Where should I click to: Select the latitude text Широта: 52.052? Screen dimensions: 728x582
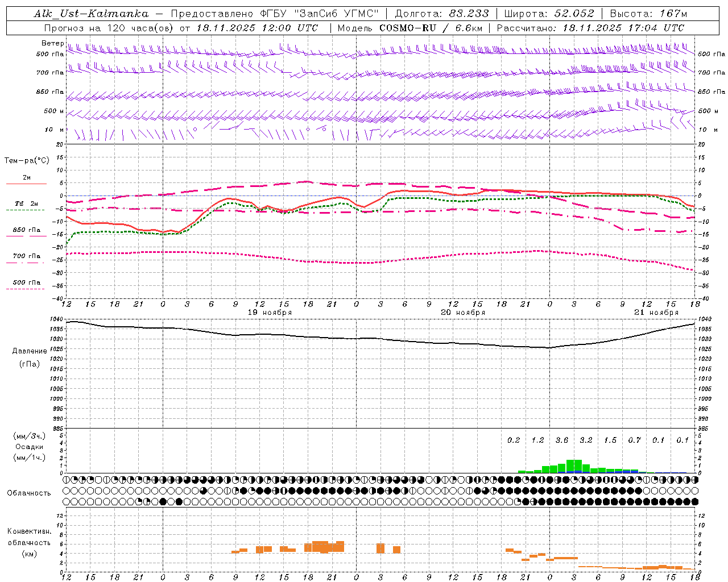click(x=549, y=14)
